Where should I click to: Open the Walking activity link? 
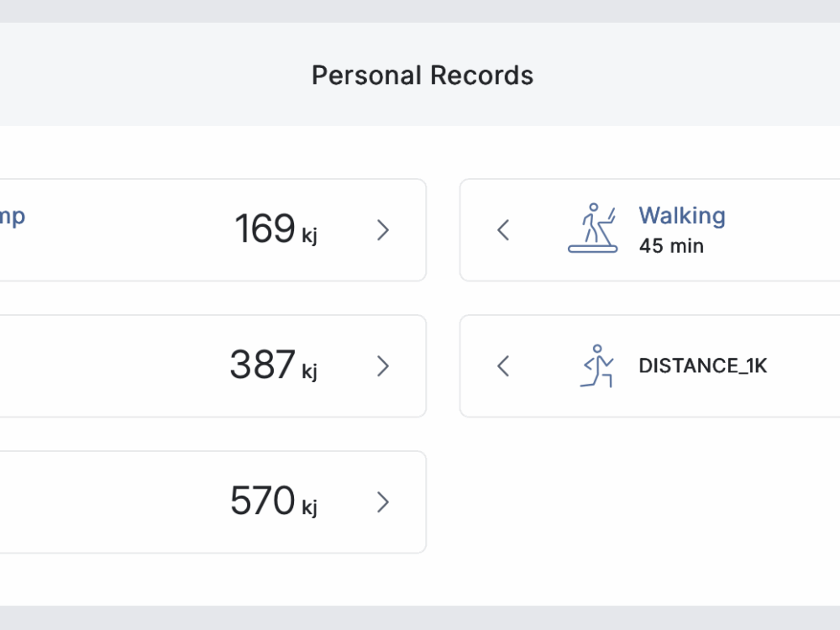pos(681,216)
